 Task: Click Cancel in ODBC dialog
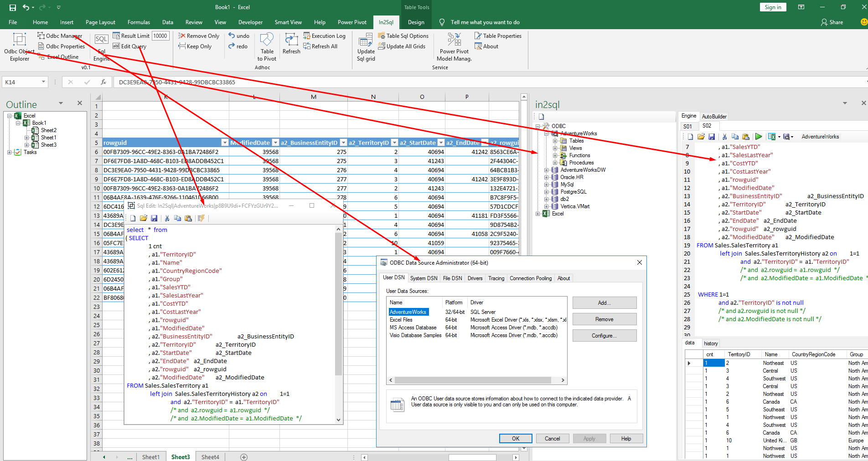click(552, 438)
